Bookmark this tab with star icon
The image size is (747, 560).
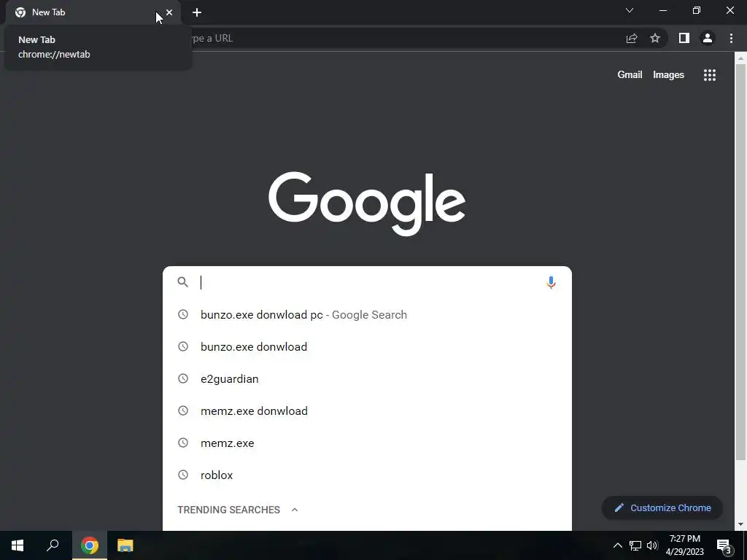[x=655, y=38]
